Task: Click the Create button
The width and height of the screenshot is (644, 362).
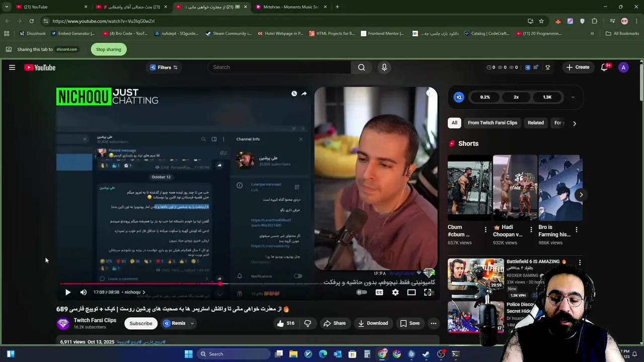Action: (x=578, y=67)
